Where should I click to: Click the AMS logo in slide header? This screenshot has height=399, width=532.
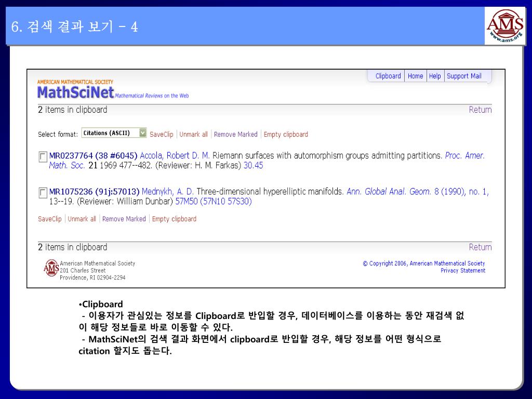pos(505,26)
